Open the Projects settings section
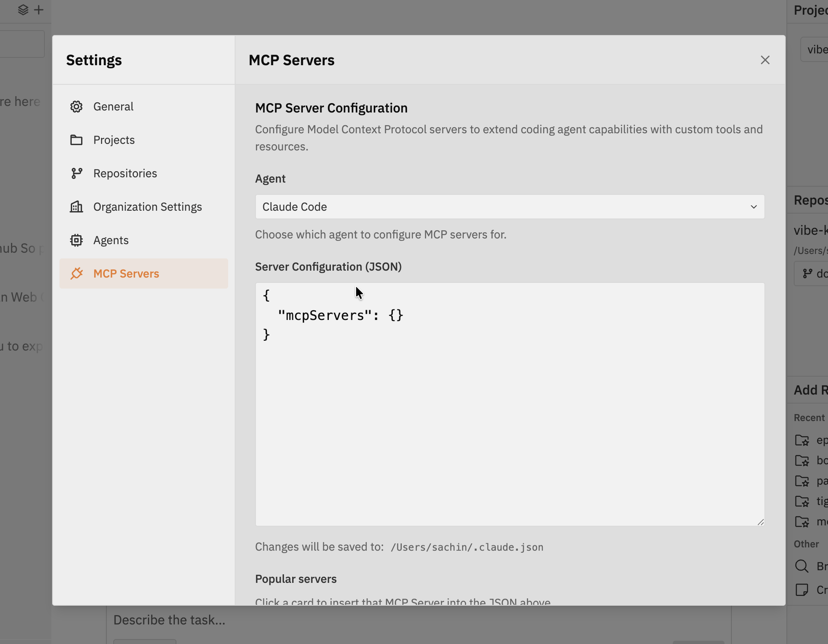This screenshot has width=828, height=644. pyautogui.click(x=114, y=140)
